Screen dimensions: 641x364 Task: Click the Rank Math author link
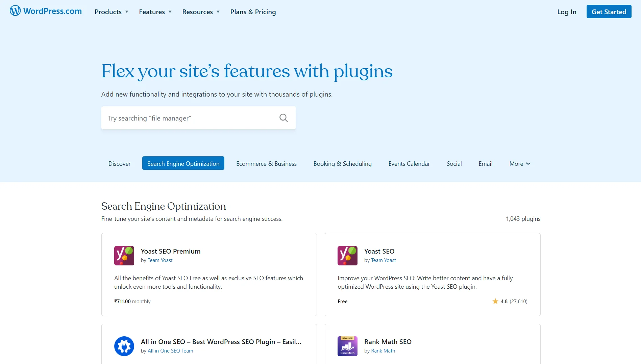pyautogui.click(x=383, y=350)
